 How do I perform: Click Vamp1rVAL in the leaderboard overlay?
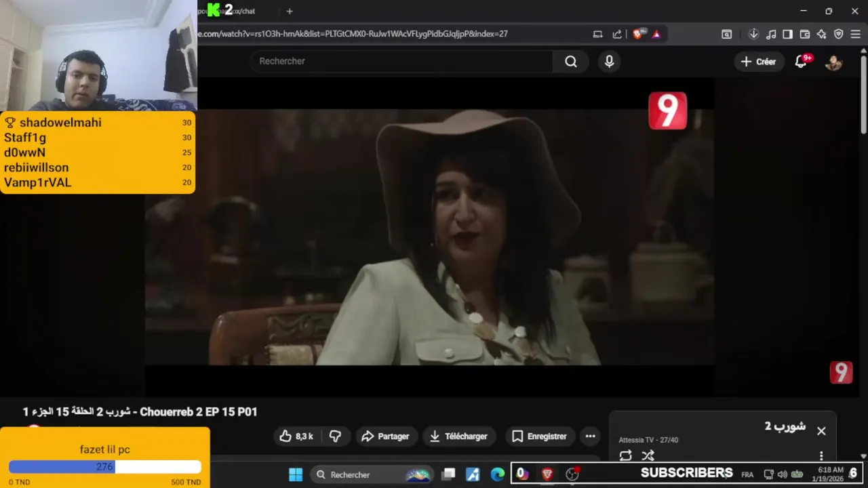coord(37,182)
